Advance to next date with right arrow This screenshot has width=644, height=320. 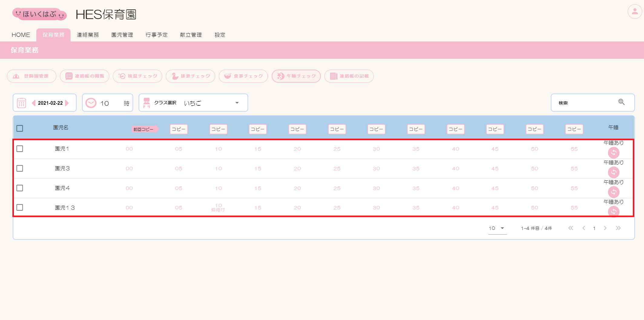67,103
